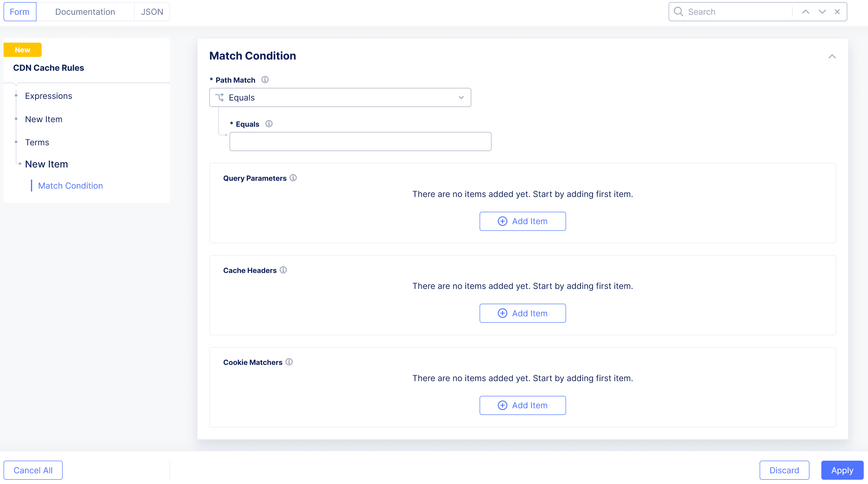Go to previous search result arrow
868x484 pixels.
coord(805,12)
